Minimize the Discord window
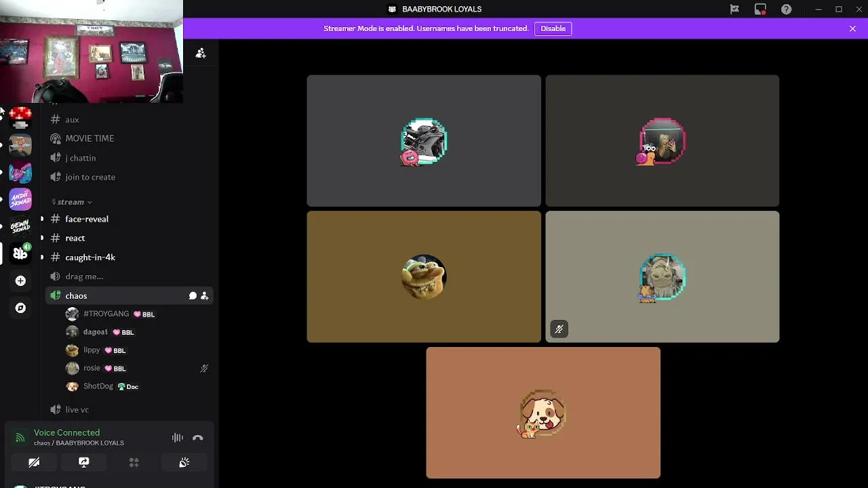 (x=818, y=9)
